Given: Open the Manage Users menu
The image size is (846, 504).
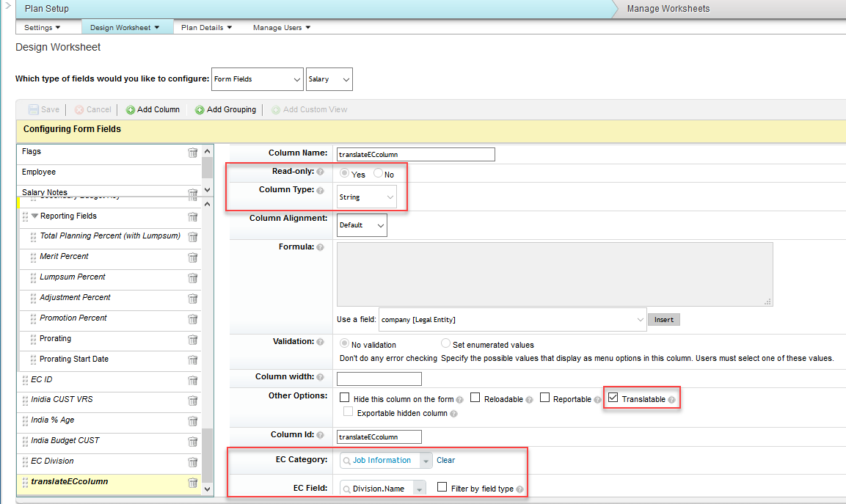Looking at the screenshot, I should pos(282,28).
